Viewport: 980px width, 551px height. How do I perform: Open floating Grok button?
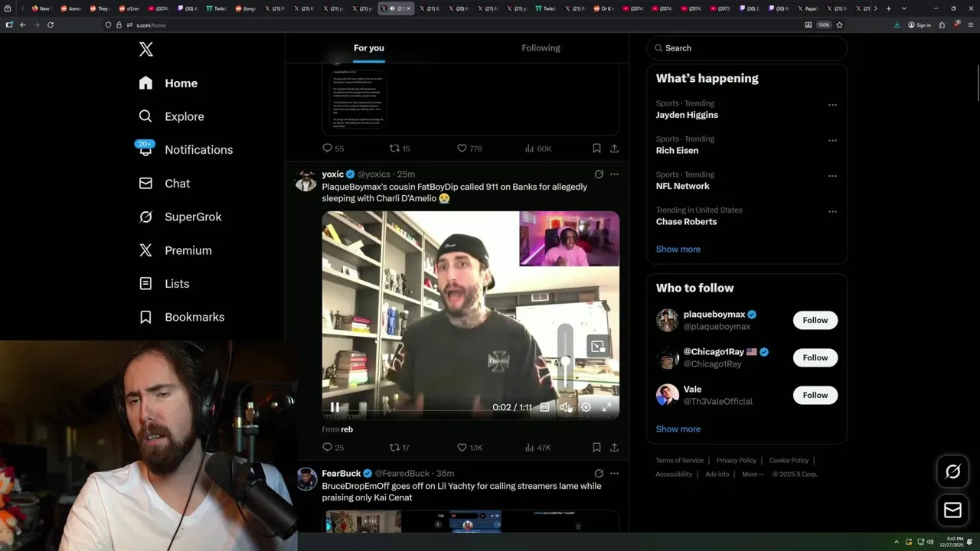[x=952, y=472]
